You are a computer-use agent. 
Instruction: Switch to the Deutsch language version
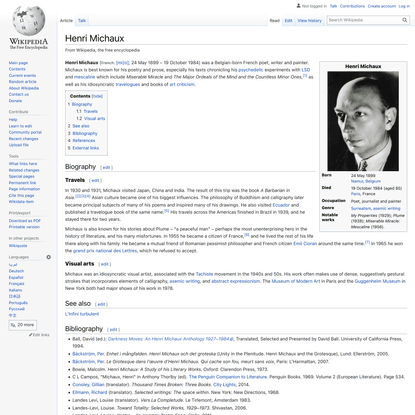point(16,271)
